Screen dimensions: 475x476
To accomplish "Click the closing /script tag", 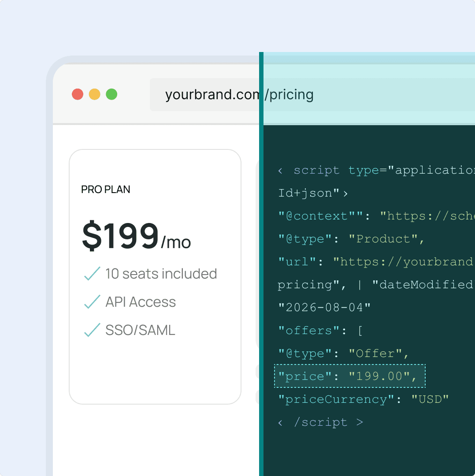I will click(x=320, y=422).
